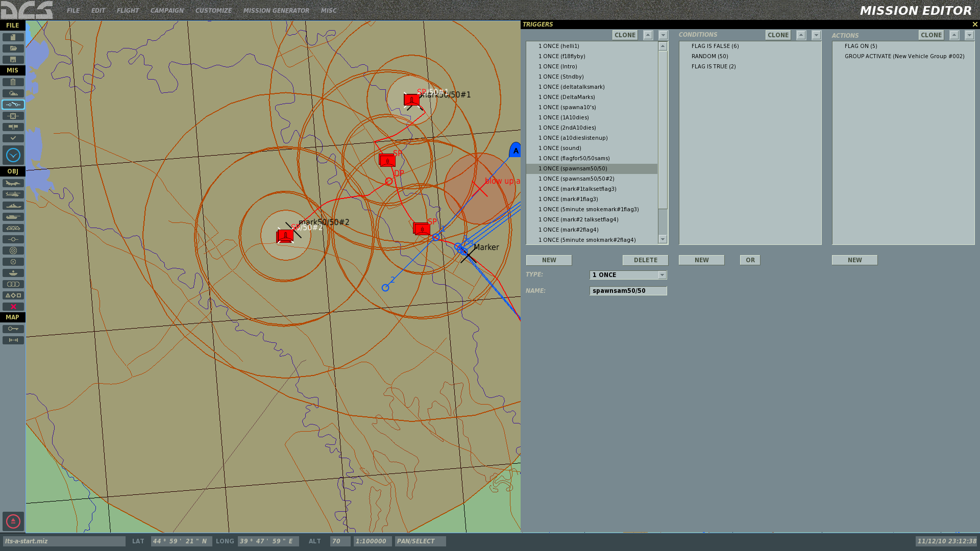Open the blue clock mission time icon
The width and height of the screenshot is (980, 551).
pyautogui.click(x=13, y=155)
